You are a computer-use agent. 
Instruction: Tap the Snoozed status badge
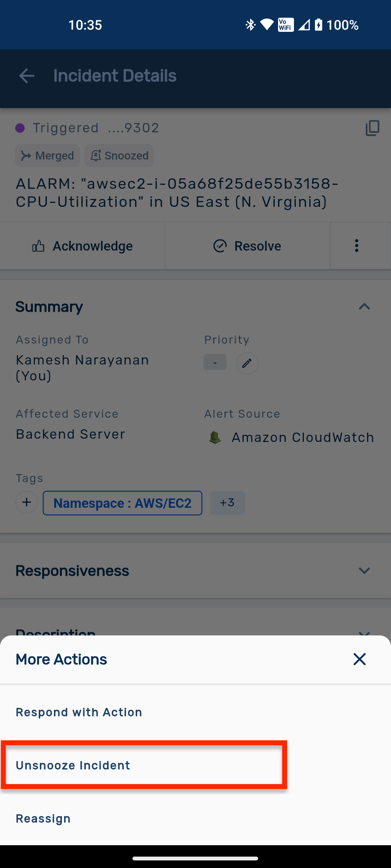(119, 156)
